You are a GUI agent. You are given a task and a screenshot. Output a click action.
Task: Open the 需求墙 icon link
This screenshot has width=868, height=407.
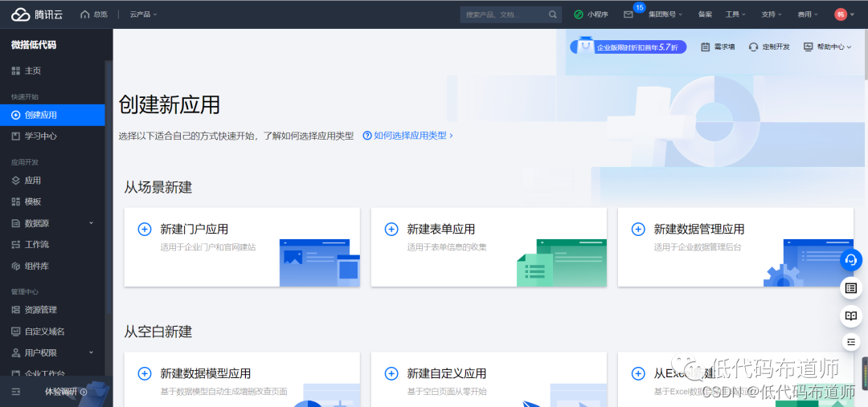[718, 47]
